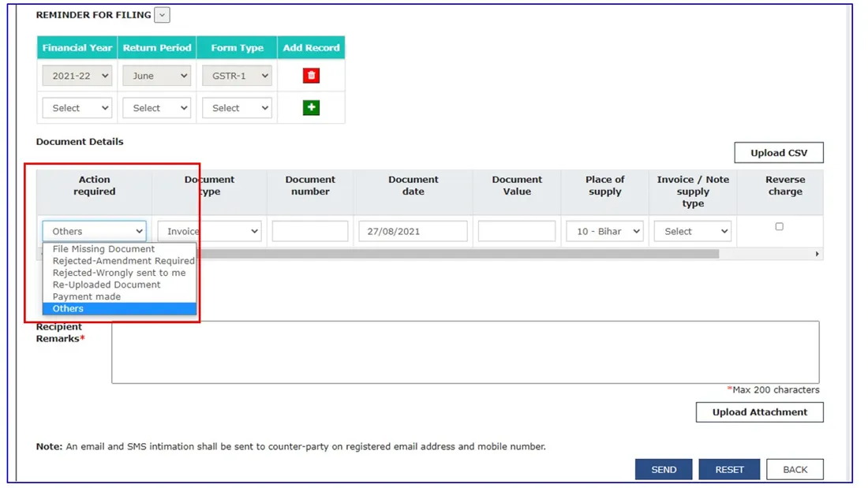Focus the Recipient Remarks text area

pyautogui.click(x=465, y=352)
